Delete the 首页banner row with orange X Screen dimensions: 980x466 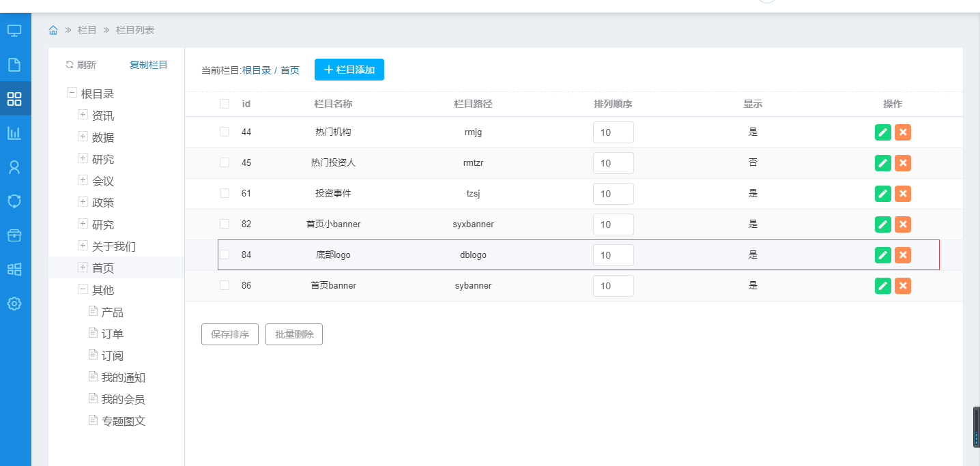[x=903, y=286]
